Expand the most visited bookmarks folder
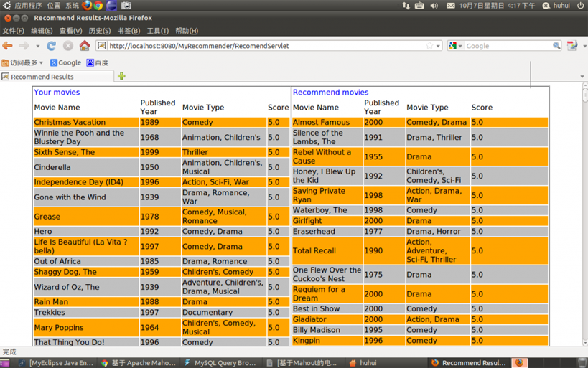588x368 pixels. [x=22, y=62]
